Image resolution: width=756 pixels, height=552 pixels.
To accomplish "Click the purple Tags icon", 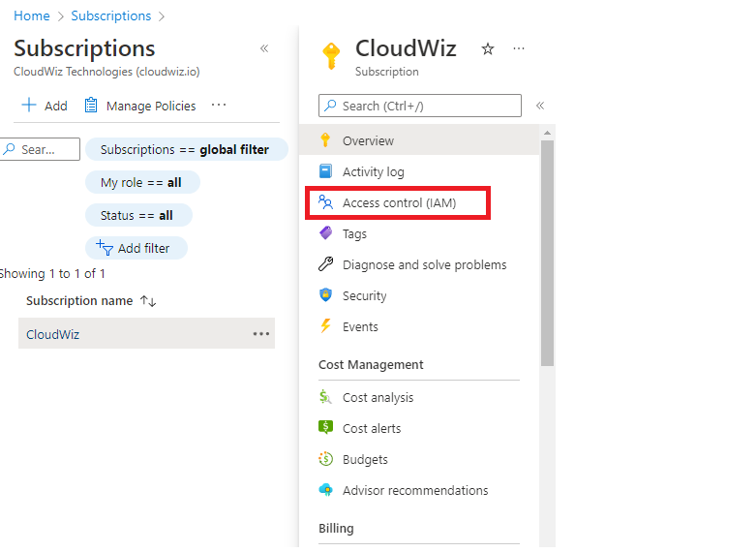I will (326, 234).
